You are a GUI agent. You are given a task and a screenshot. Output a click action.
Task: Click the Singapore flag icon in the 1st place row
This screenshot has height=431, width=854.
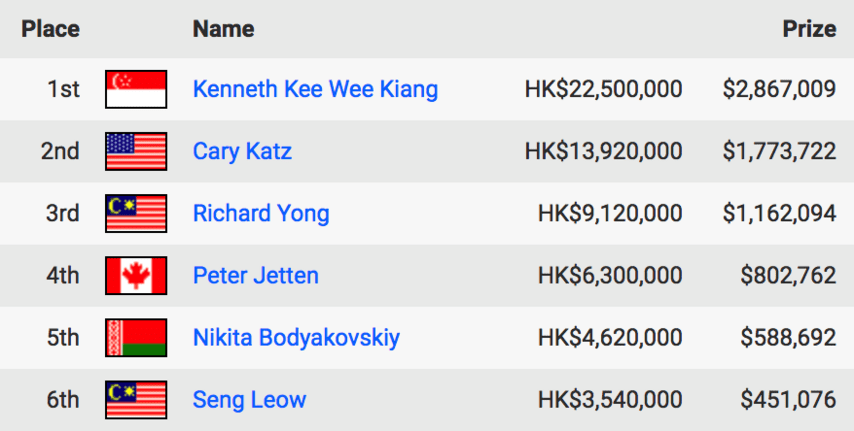point(136,89)
